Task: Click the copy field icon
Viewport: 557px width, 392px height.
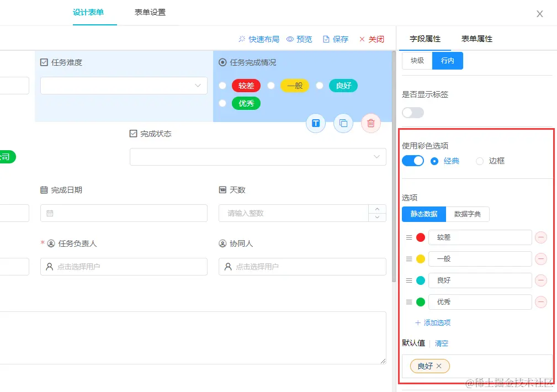Action: pyautogui.click(x=343, y=123)
